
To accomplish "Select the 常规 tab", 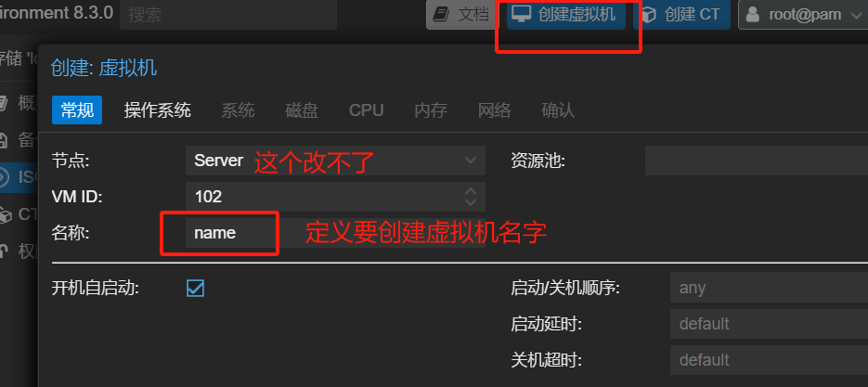I will click(x=77, y=110).
